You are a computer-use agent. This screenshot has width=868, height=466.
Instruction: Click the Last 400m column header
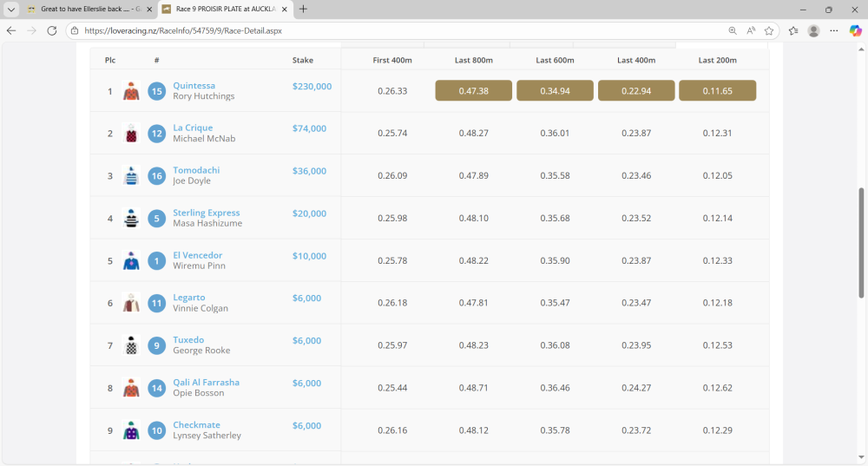pos(636,60)
